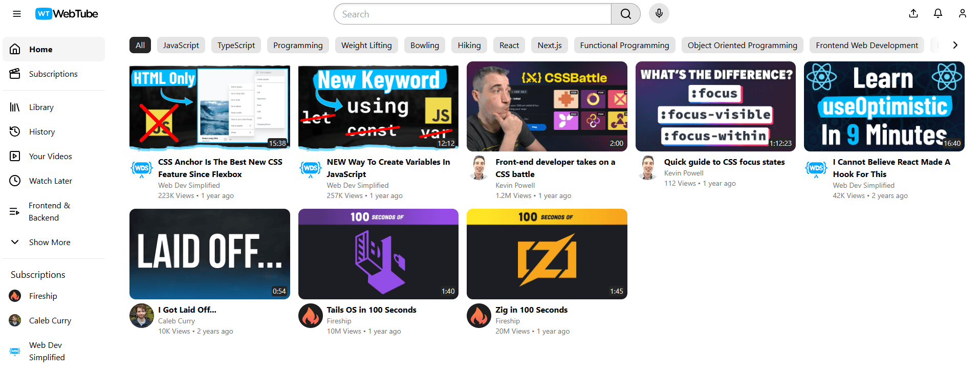The width and height of the screenshot is (980, 373).
Task: Open Web Dev Simplified name under CSS Anchor
Action: click(x=189, y=185)
